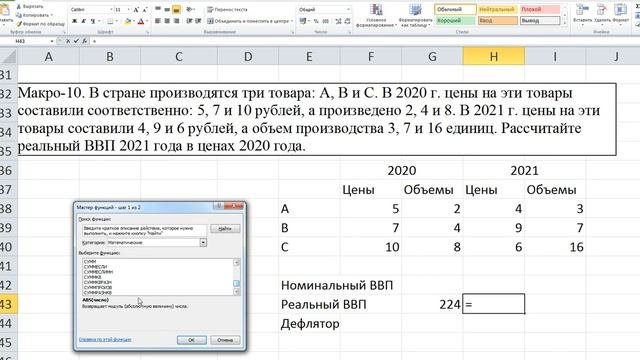Image resolution: width=640 pixels, height=360 pixels.
Task: Open Conditional formatting (Условное форматирование)
Action: tap(376, 16)
